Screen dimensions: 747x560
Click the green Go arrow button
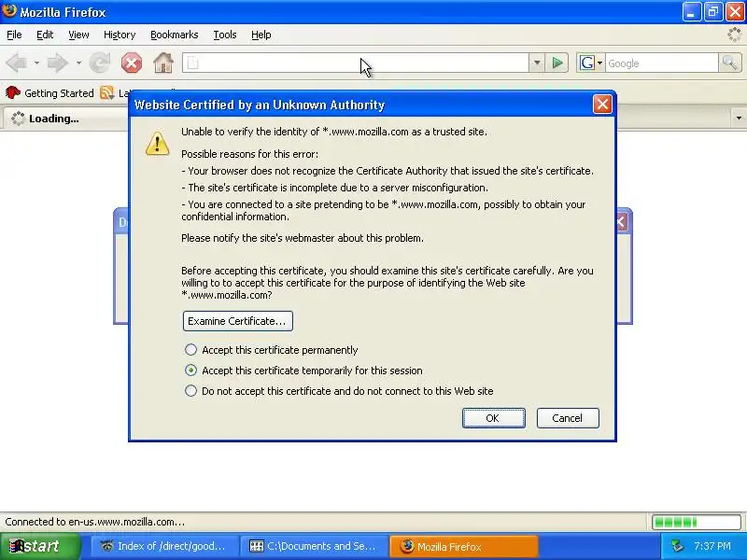(x=557, y=63)
